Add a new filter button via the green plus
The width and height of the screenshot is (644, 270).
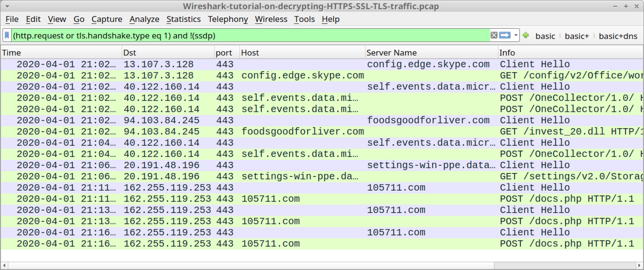pyautogui.click(x=526, y=36)
